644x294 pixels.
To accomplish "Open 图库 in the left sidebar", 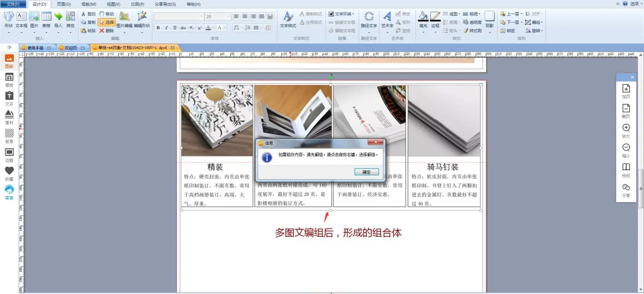I will (x=9, y=61).
